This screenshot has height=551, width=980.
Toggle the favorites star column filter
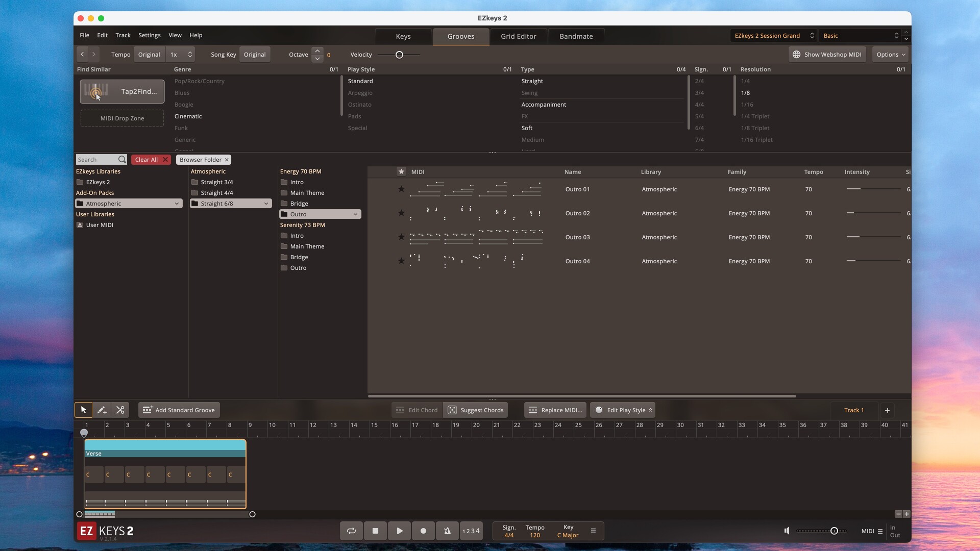click(401, 172)
